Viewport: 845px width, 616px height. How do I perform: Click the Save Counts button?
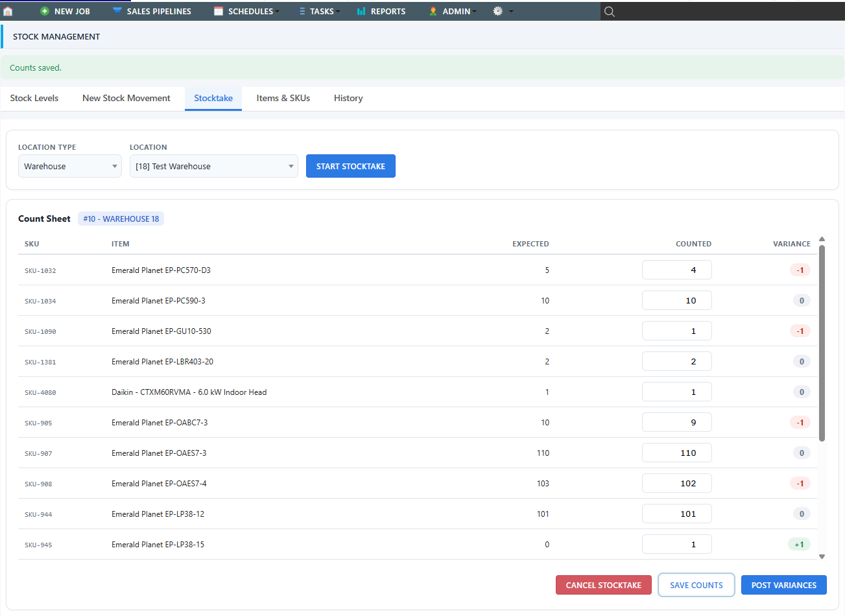click(696, 585)
